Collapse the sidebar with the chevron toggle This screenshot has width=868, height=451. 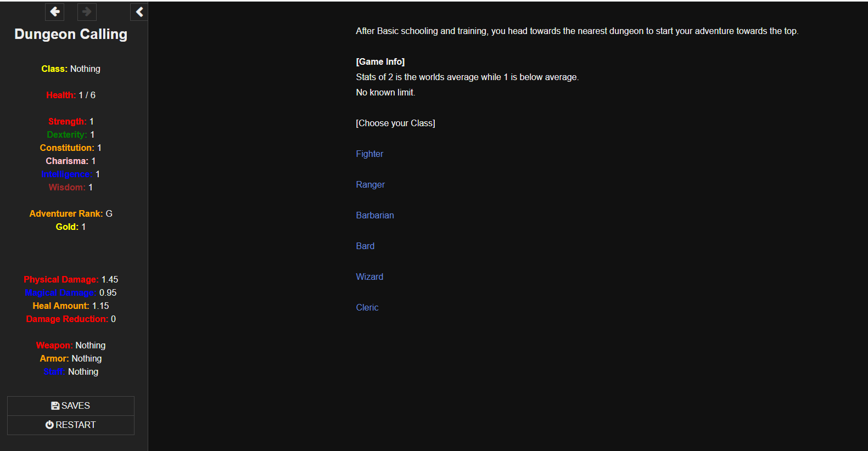click(139, 12)
